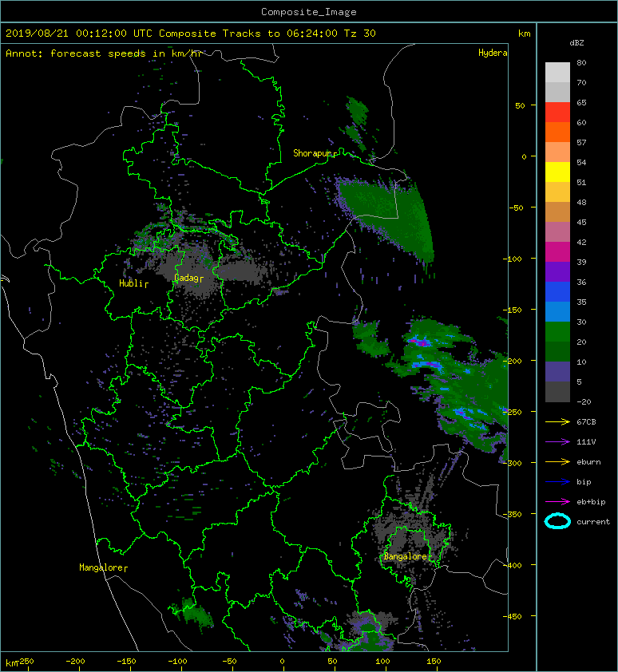Screen dimensions: 618x672
Task: Click the bright orange swatch below 60 label
Action: click(557, 132)
